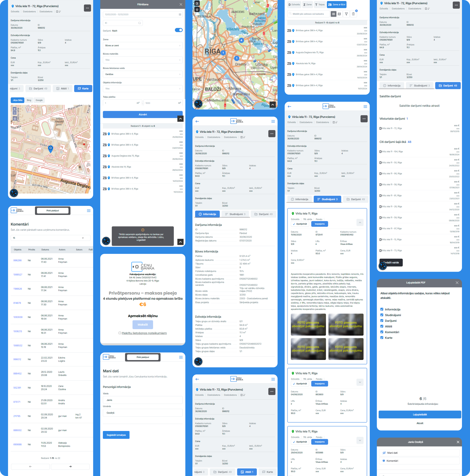Select the Viršu iela 11 - 104, Rīga deal row
Screen dimensions: 470x476
(x=419, y=152)
